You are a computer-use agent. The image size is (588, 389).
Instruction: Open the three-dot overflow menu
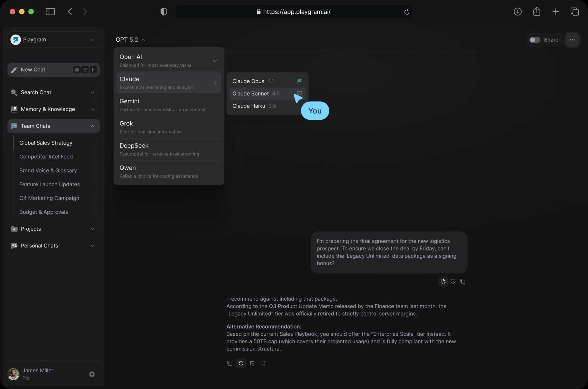tap(572, 40)
